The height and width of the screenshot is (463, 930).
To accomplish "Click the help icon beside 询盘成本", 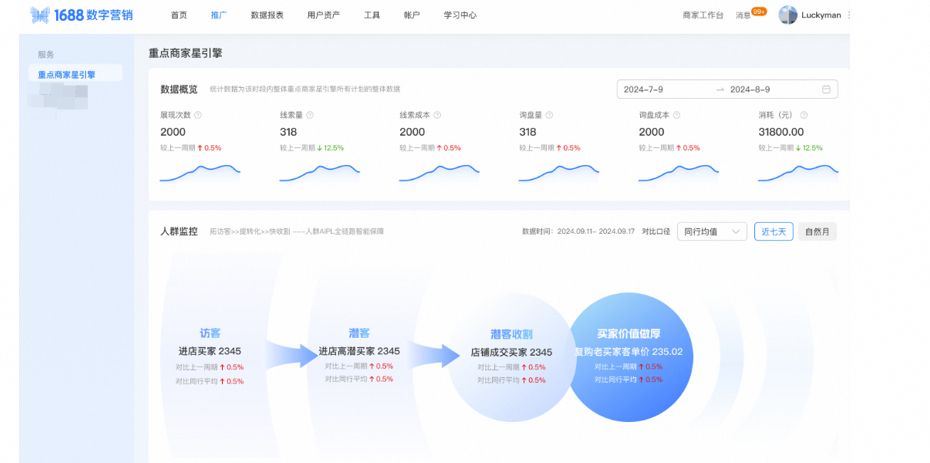I will click(x=677, y=116).
